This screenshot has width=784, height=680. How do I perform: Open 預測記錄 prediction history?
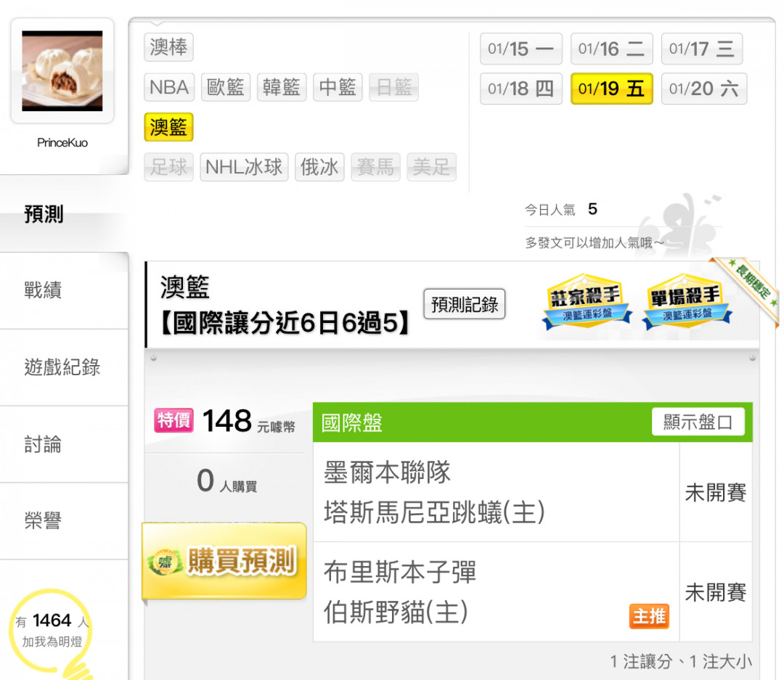point(465,303)
